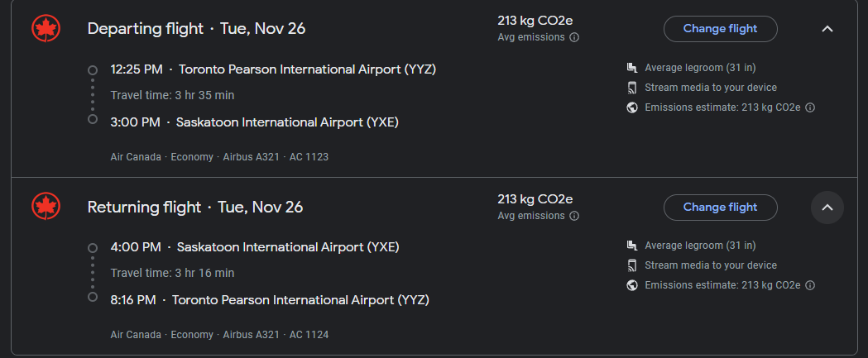
Task: Collapse the returning flight details
Action: [x=827, y=208]
